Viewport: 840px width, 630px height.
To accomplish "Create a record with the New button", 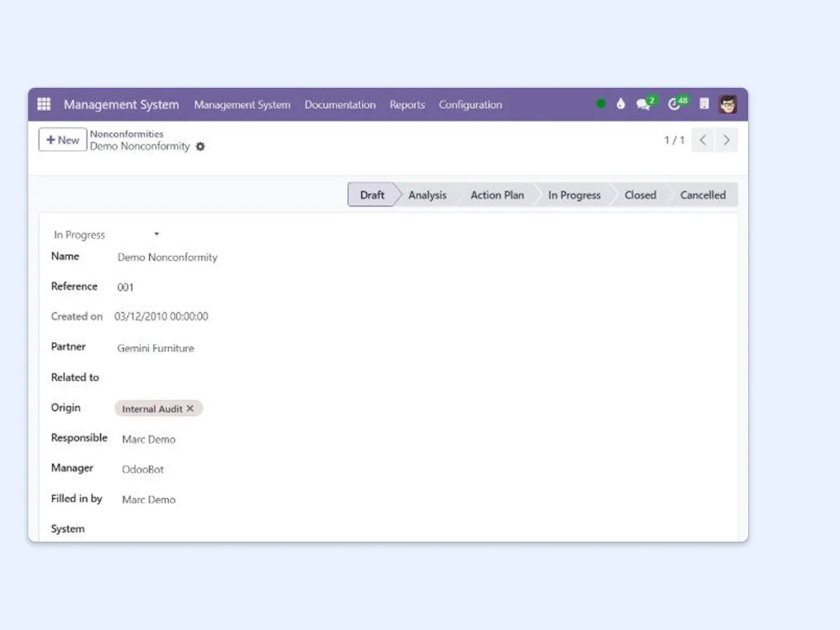I will click(62, 140).
